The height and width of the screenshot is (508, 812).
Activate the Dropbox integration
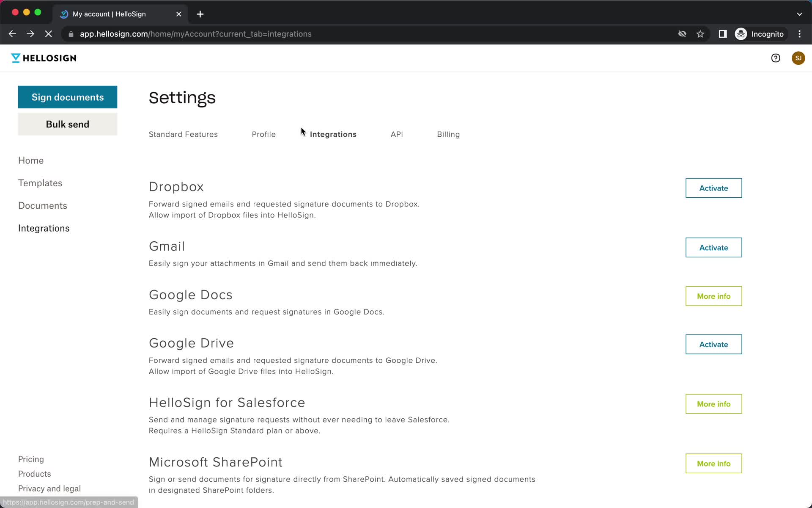[x=714, y=188]
